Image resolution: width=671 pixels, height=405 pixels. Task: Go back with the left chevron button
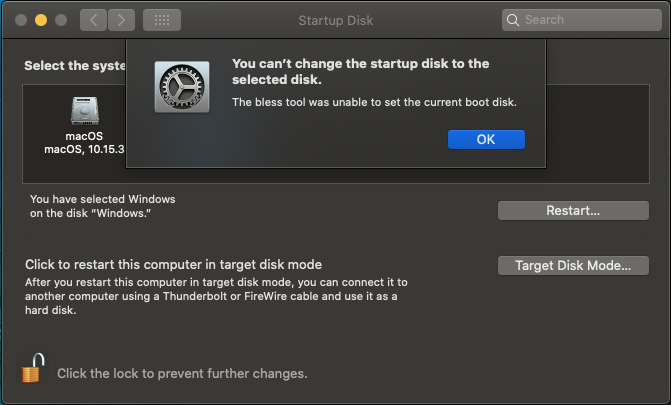(91, 19)
